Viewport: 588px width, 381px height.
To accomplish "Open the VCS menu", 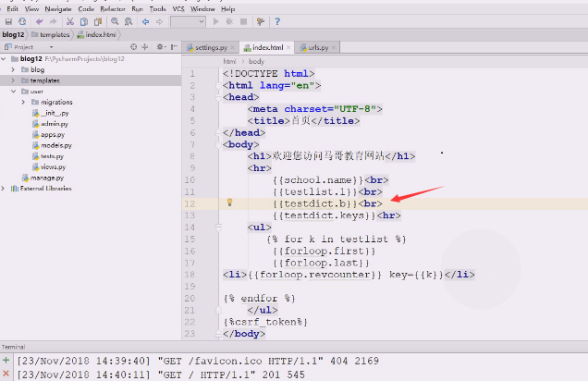I will (x=178, y=8).
